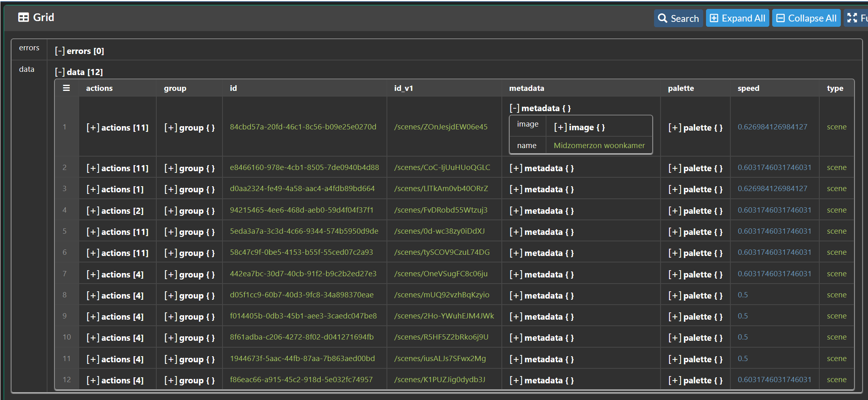Viewport: 868px width, 400px height.
Task: Expand palette object in row 5
Action: pyautogui.click(x=675, y=232)
